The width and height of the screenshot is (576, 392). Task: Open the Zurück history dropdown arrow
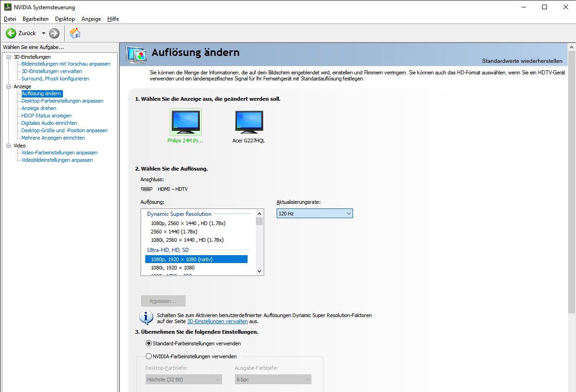point(43,33)
